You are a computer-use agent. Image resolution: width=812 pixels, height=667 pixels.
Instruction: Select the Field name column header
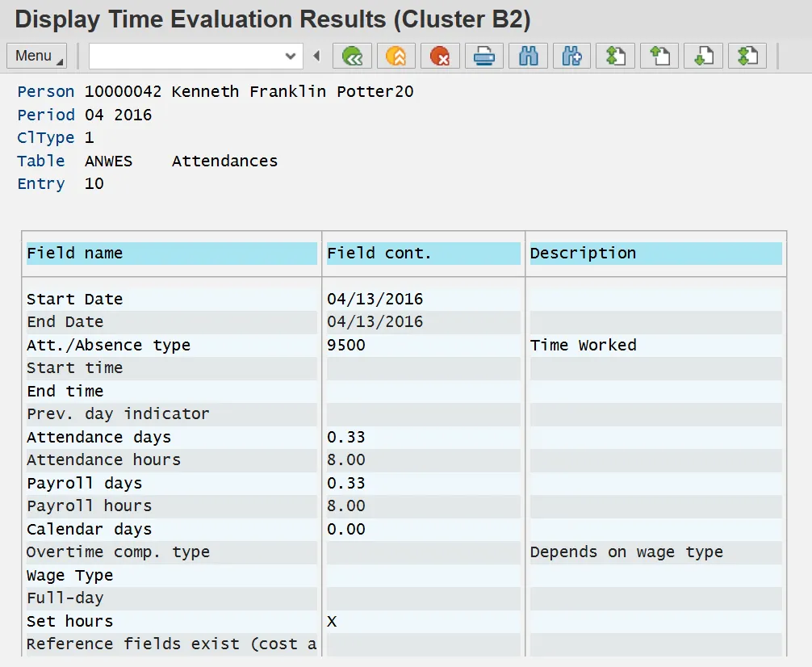(171, 254)
